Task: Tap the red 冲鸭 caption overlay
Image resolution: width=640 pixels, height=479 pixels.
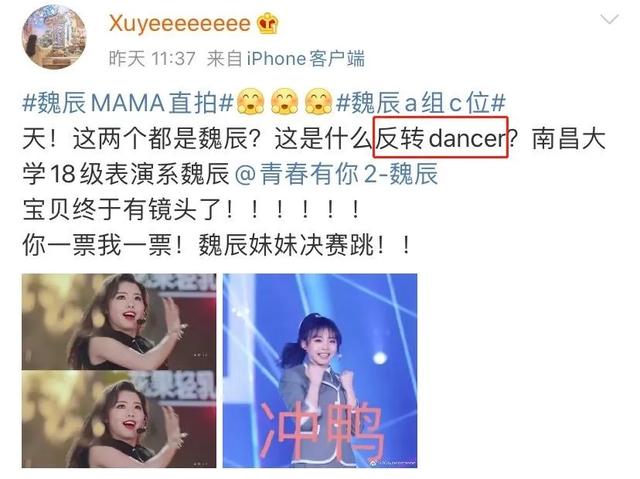Action: [x=322, y=429]
